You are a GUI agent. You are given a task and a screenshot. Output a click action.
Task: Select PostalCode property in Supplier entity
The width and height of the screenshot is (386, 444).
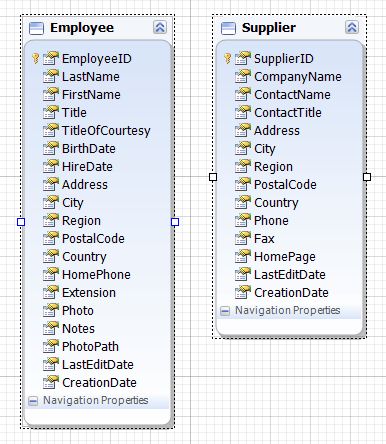[285, 185]
